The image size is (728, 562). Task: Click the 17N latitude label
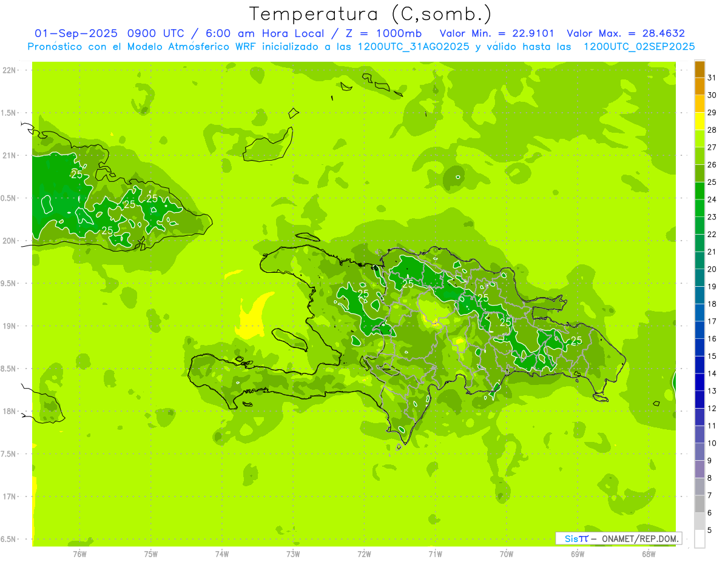(x=10, y=497)
